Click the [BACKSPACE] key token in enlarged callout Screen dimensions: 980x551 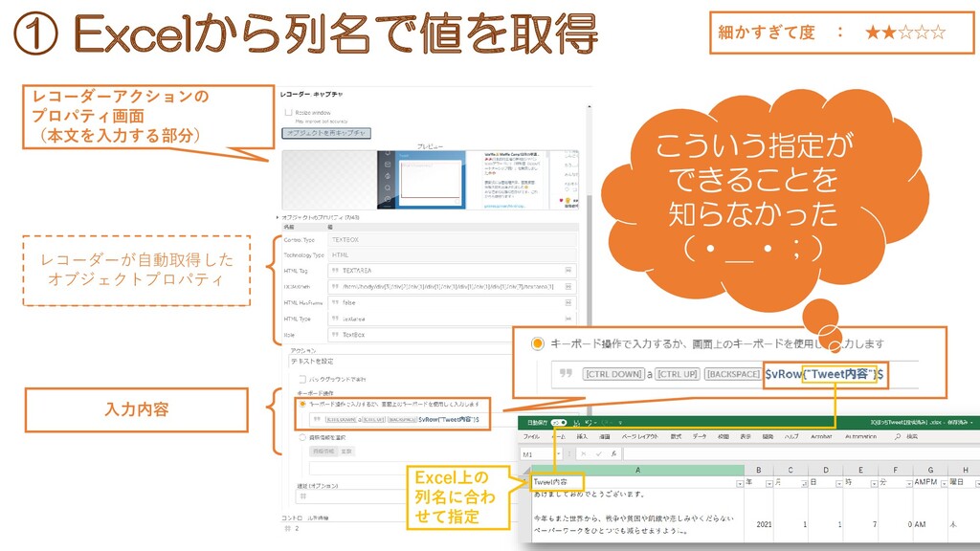tap(733, 374)
